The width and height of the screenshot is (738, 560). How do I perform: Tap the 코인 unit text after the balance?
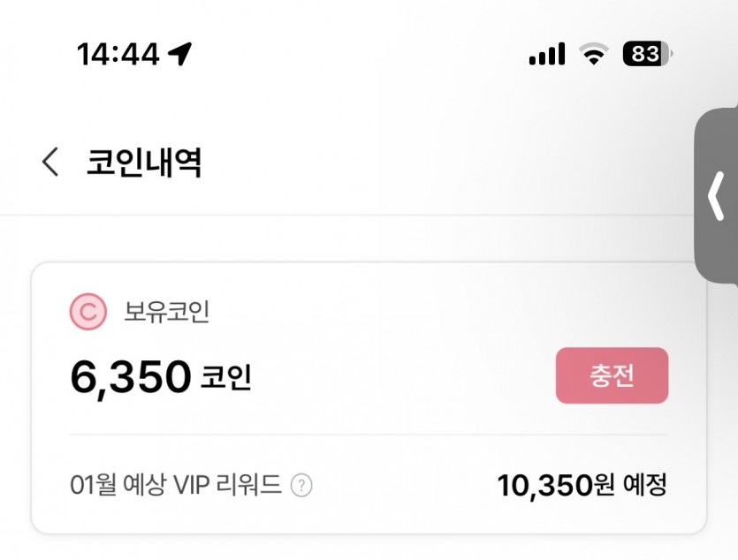coord(226,378)
